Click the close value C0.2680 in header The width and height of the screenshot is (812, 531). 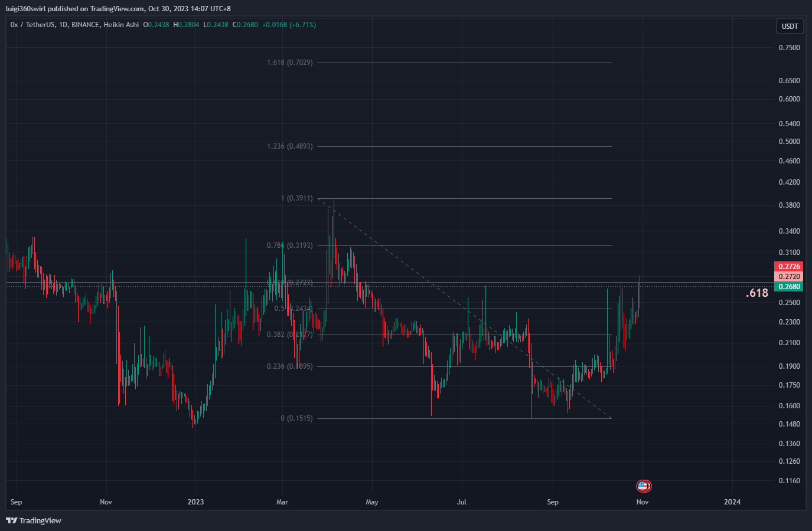pos(245,25)
